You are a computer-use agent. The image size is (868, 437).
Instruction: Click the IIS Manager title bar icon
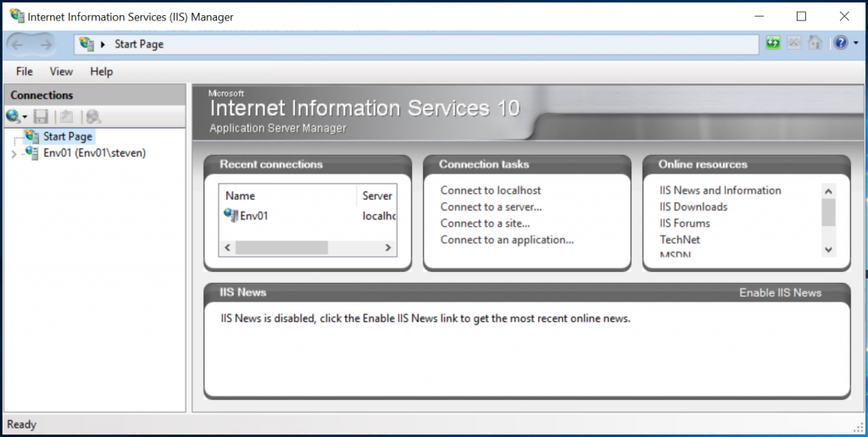(x=17, y=16)
